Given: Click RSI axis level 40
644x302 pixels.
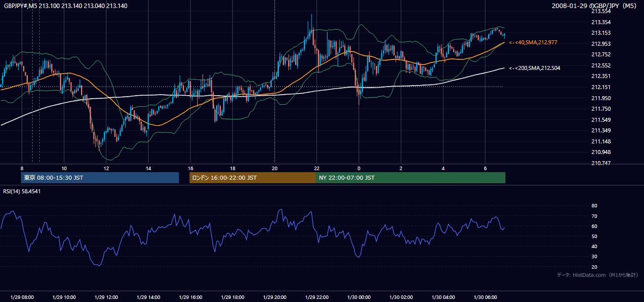Looking at the screenshot, I should point(594,246).
